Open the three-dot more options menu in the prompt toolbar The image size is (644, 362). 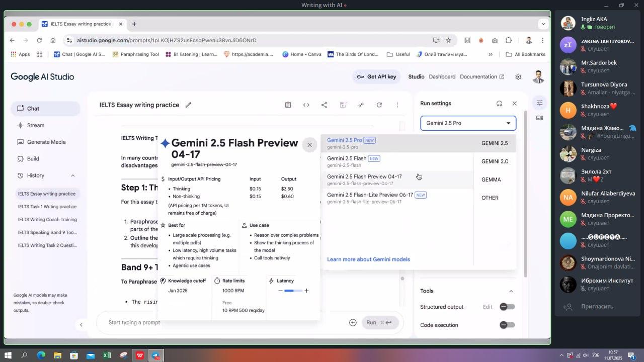click(x=397, y=105)
